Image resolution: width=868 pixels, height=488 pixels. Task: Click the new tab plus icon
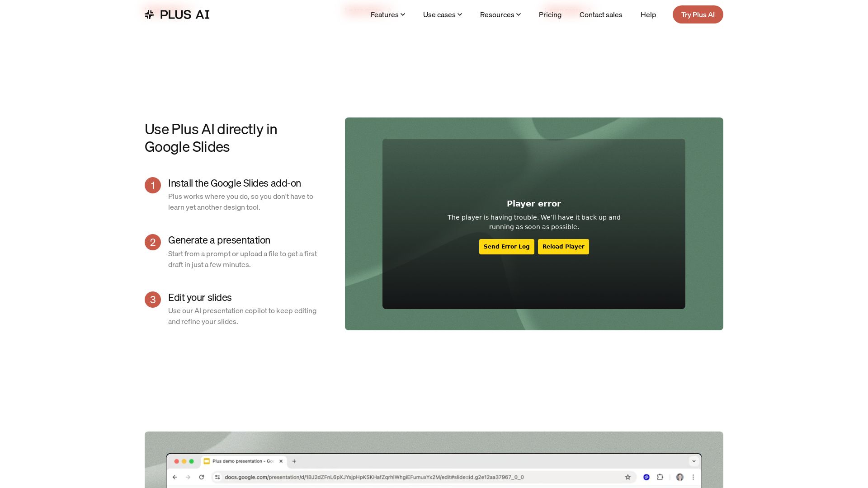pos(294,461)
